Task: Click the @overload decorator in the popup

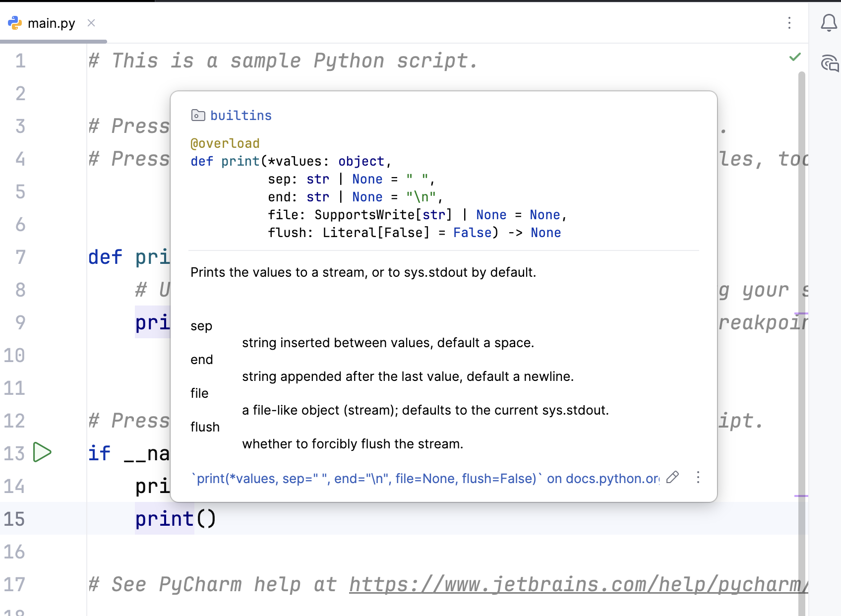Action: pos(225,143)
